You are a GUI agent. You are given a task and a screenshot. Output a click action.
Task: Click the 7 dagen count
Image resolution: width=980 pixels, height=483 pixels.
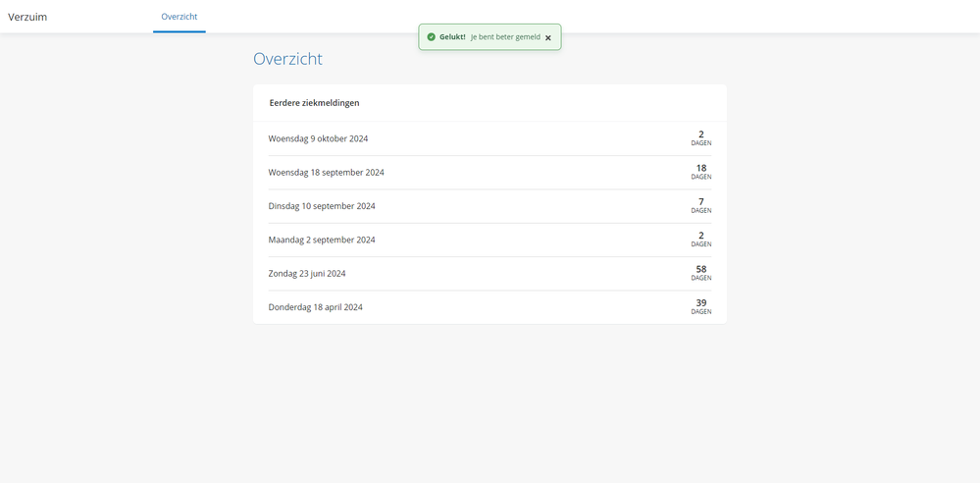click(700, 205)
